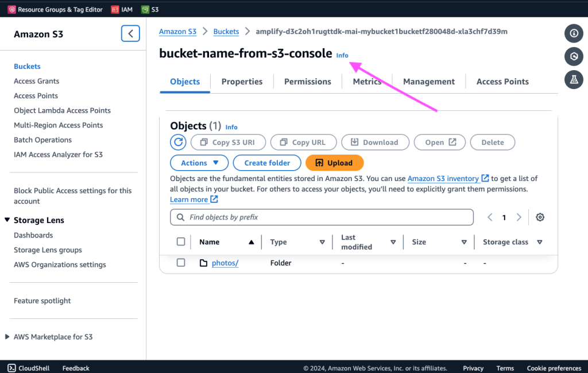Click Copy URL button

tap(303, 142)
